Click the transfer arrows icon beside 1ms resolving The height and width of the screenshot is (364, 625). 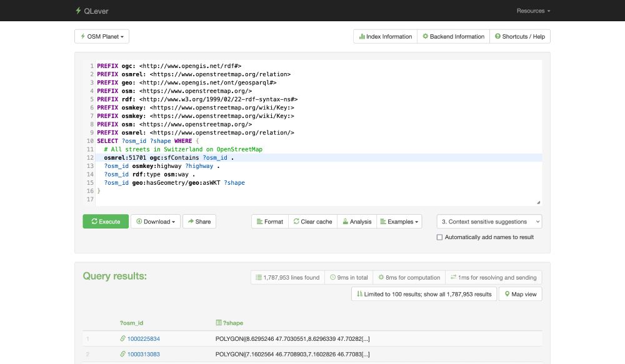tap(453, 278)
